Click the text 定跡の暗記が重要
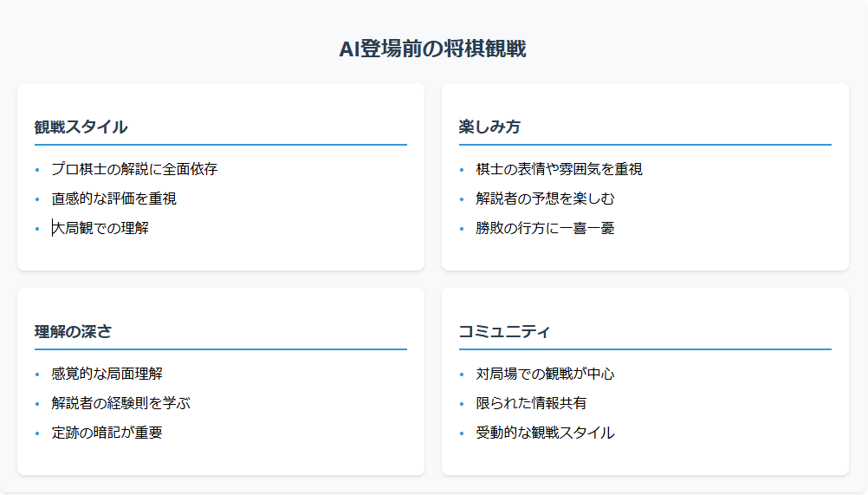The height and width of the screenshot is (495, 868). [107, 433]
